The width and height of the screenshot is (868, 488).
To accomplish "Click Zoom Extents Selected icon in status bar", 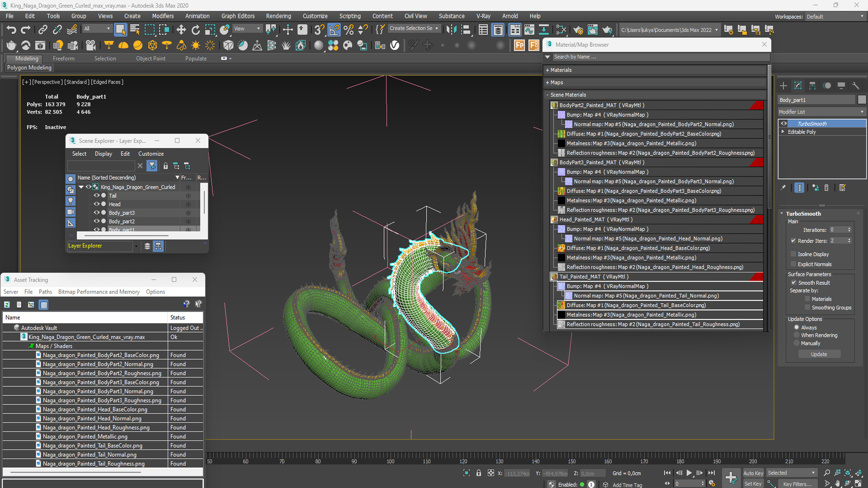I will click(848, 473).
